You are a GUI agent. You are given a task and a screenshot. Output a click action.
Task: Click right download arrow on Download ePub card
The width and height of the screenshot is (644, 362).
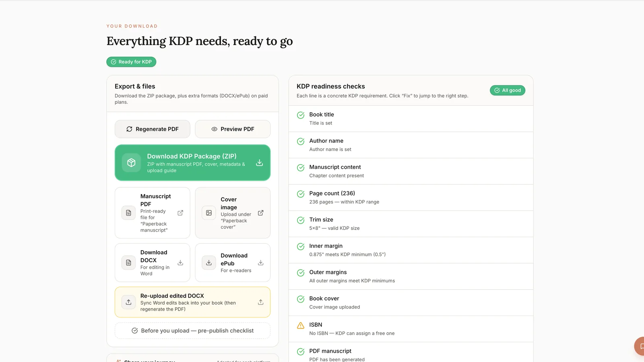coord(261,263)
